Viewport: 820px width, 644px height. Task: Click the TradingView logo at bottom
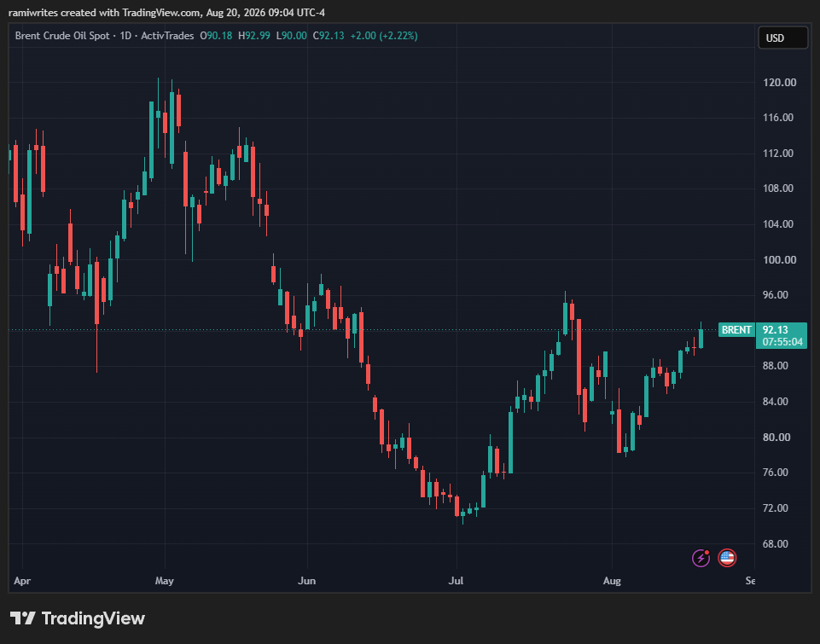[78, 618]
